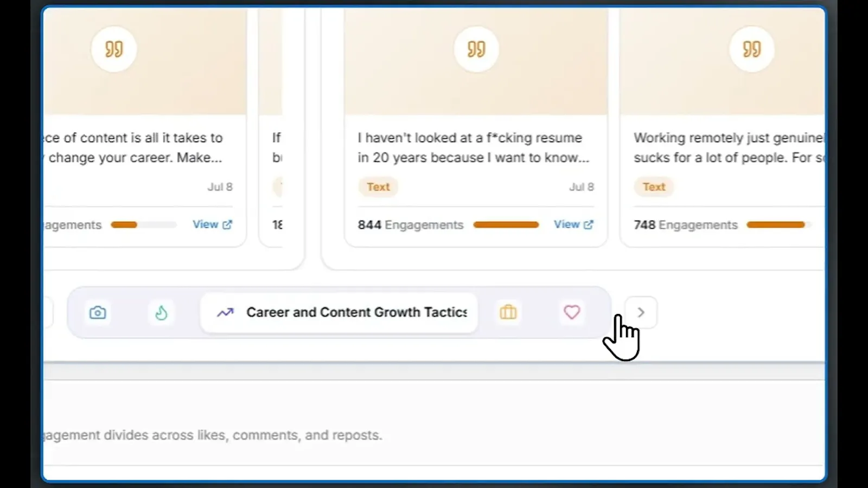
Task: Select the camera category icon tab
Action: [x=98, y=312]
